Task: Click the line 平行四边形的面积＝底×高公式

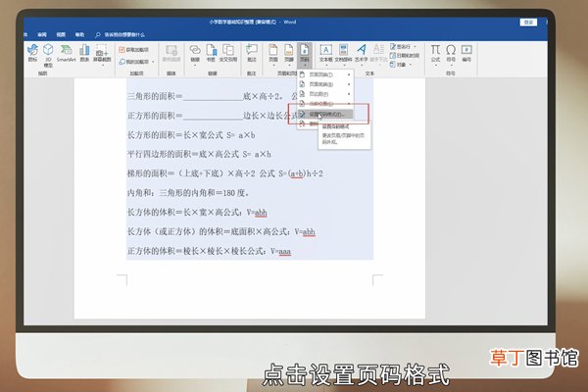Action: [x=199, y=154]
